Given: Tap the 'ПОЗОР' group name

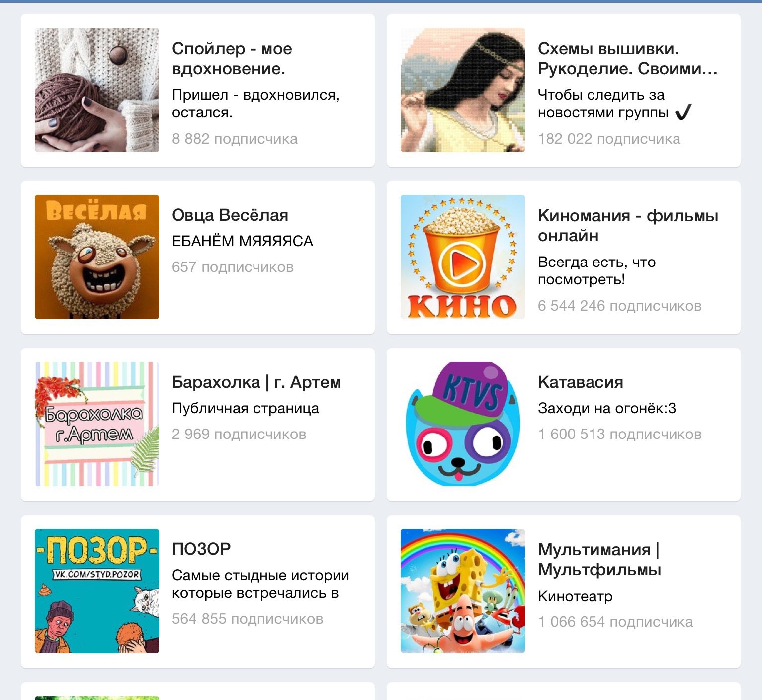Looking at the screenshot, I should [201, 549].
